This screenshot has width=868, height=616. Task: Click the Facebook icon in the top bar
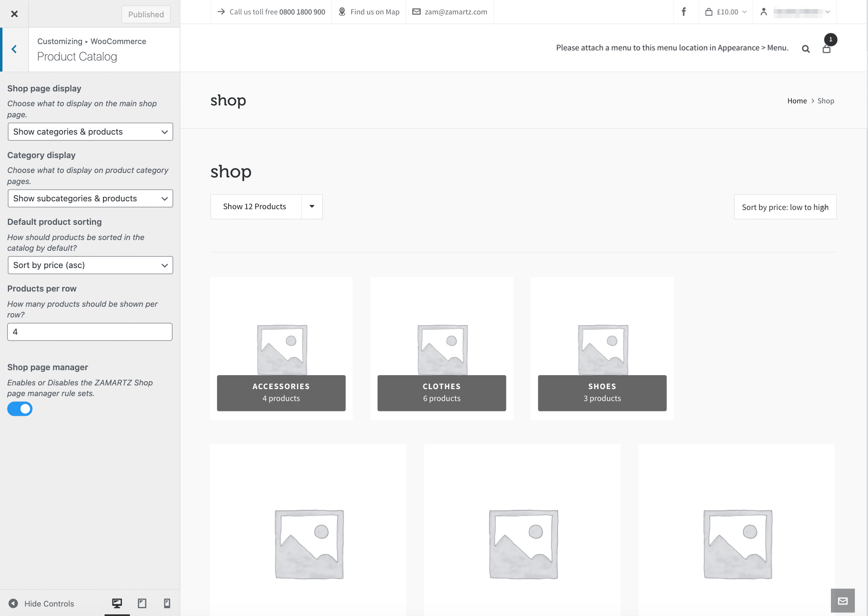pyautogui.click(x=684, y=12)
